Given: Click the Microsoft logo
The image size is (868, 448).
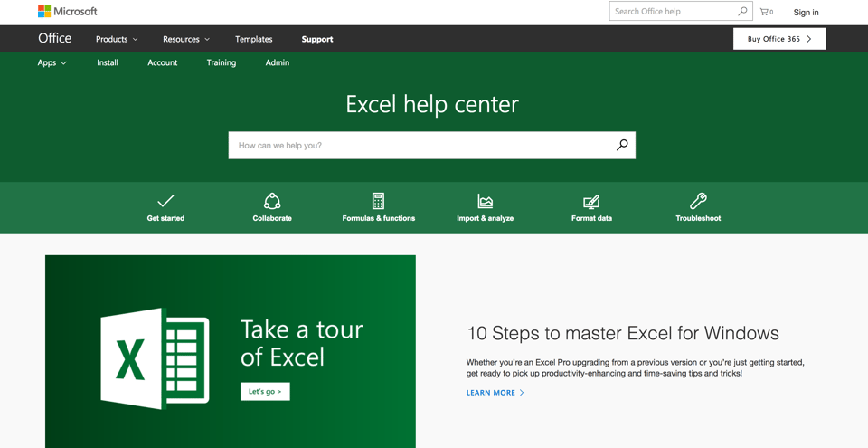Looking at the screenshot, I should point(68,12).
